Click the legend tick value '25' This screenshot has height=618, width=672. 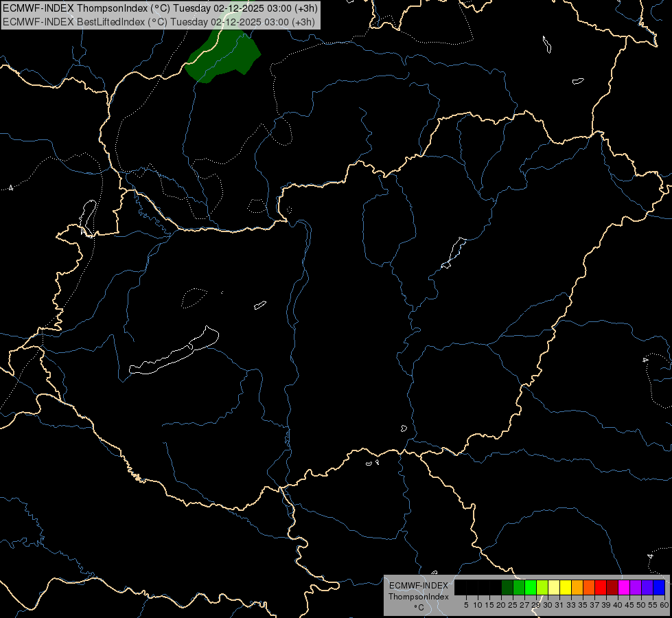click(513, 605)
